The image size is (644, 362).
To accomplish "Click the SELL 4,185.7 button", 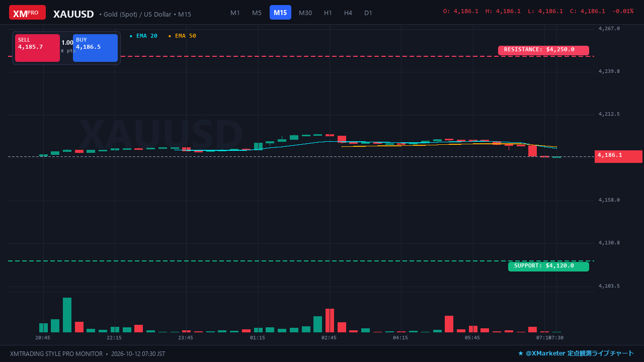I will click(x=38, y=48).
